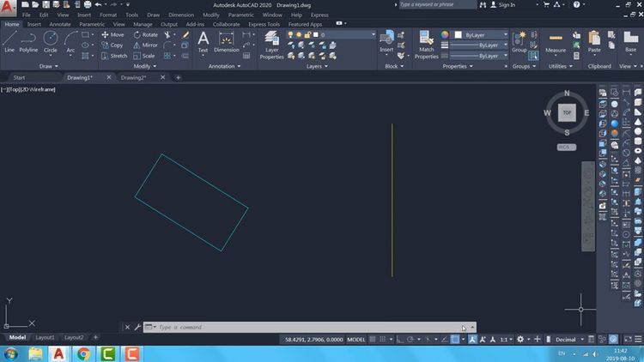Open the Annotate ribbon tab
The height and width of the screenshot is (362, 644).
[60, 24]
